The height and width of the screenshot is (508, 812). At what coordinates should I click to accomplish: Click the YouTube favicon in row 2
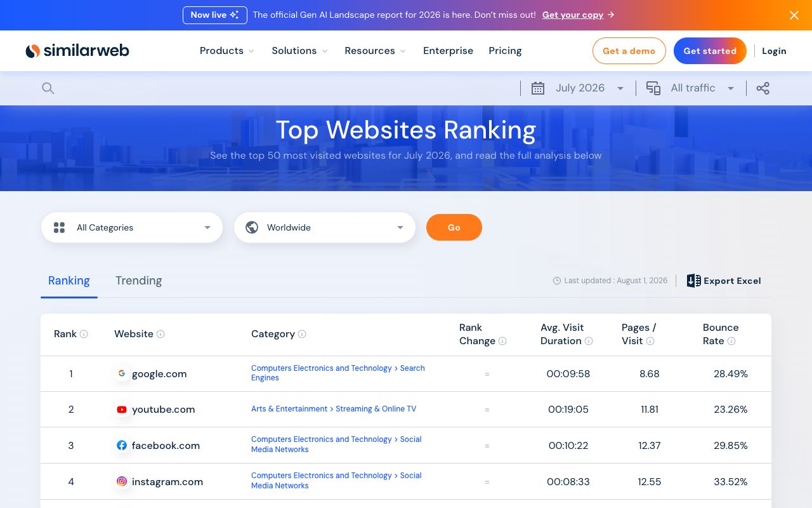[x=122, y=410]
